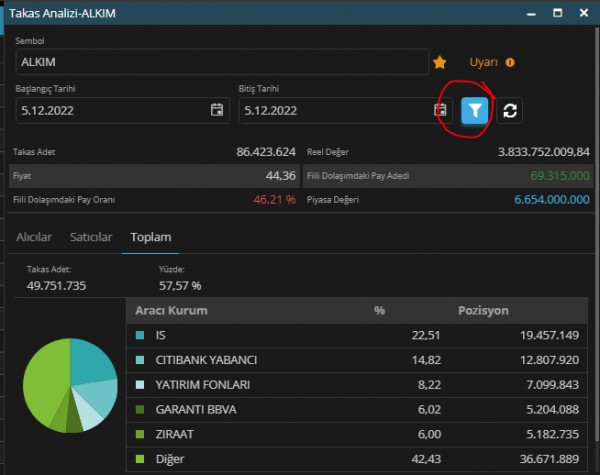Image resolution: width=600 pixels, height=475 pixels.
Task: Select the YATIRIM FONLARI row name
Action: (x=203, y=385)
